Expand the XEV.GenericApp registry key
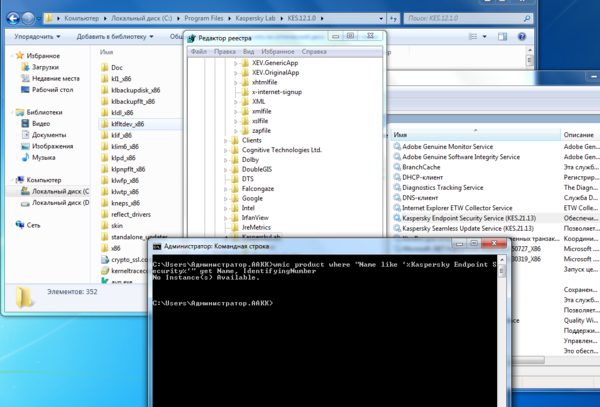The width and height of the screenshot is (600, 407). click(x=235, y=63)
